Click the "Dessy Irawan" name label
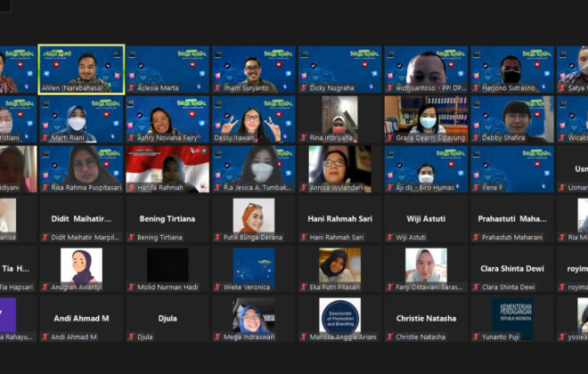 tap(234, 138)
